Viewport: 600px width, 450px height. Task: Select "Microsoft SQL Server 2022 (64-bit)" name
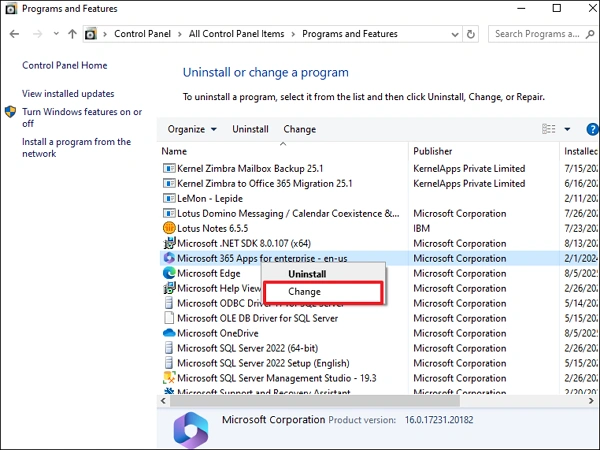point(248,348)
